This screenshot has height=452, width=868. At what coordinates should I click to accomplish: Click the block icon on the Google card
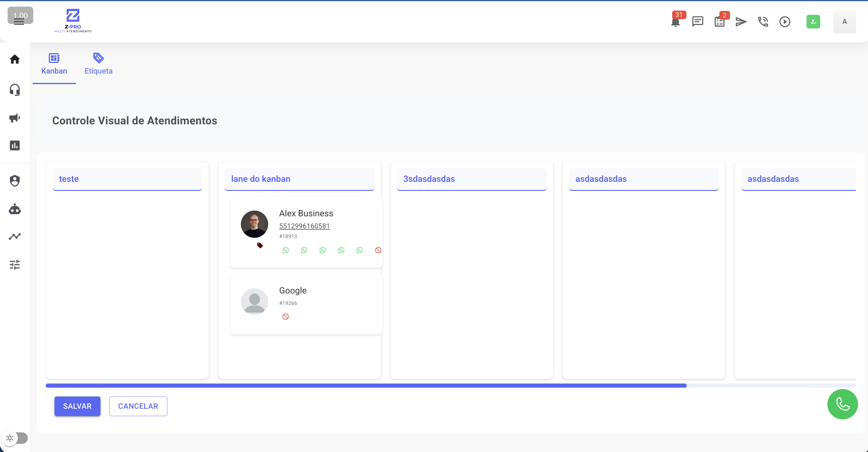tap(286, 316)
